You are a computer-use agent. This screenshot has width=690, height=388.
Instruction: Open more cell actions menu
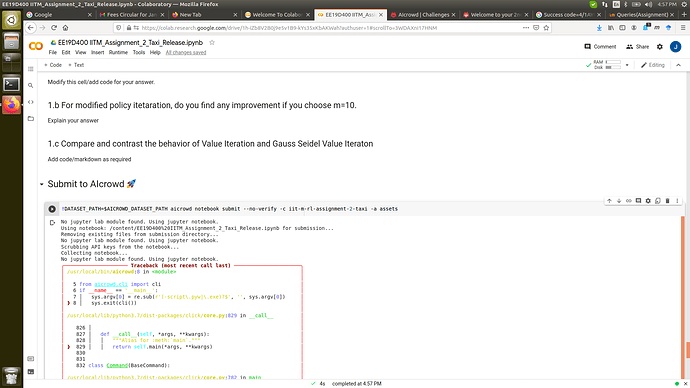677,201
